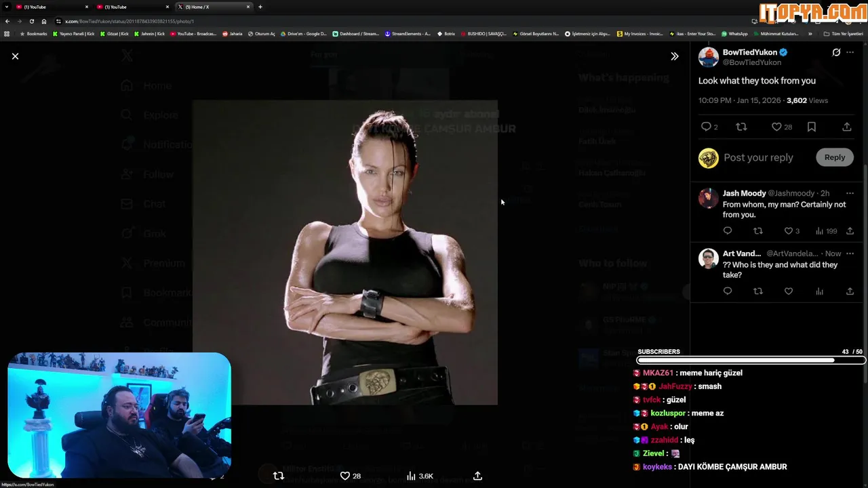
Task: Open the WhatsApp bookmark
Action: (x=734, y=34)
